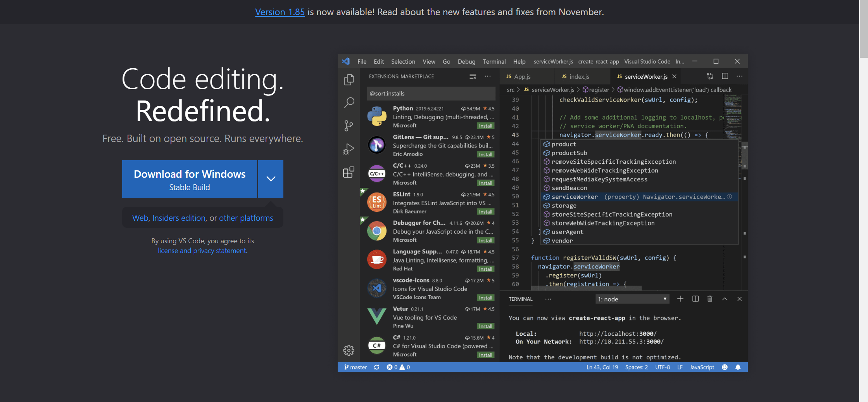Kill terminal with the trash icon

pyautogui.click(x=710, y=299)
